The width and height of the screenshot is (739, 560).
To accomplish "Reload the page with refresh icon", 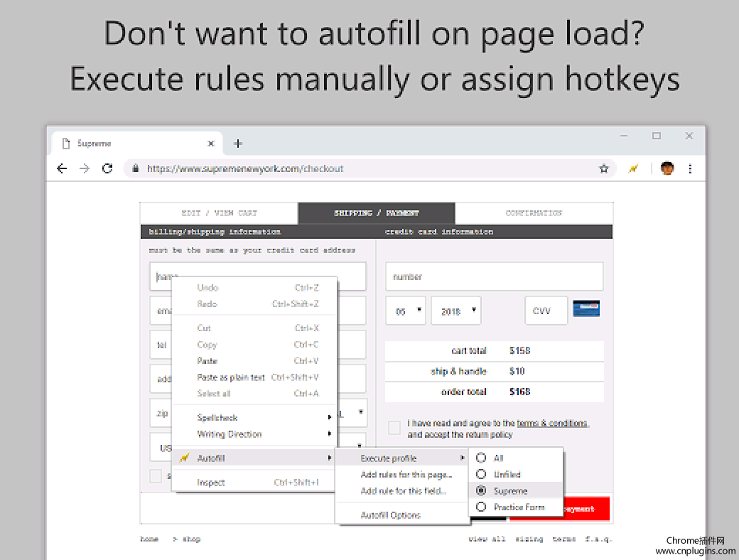I will [x=107, y=168].
